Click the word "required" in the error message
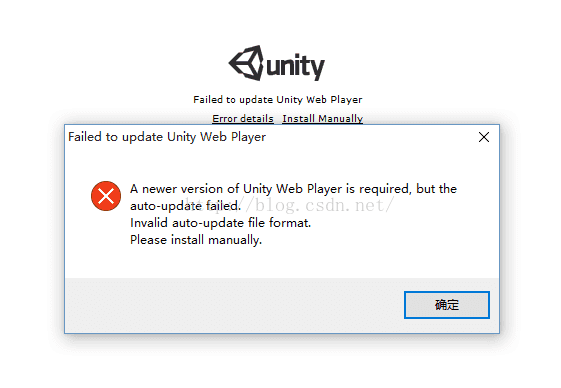The width and height of the screenshot is (561, 388). tap(384, 189)
